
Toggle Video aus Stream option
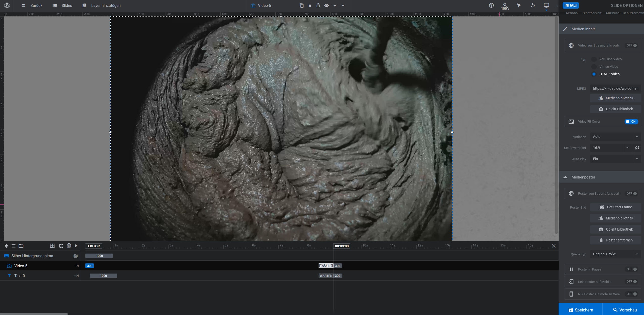click(x=631, y=46)
